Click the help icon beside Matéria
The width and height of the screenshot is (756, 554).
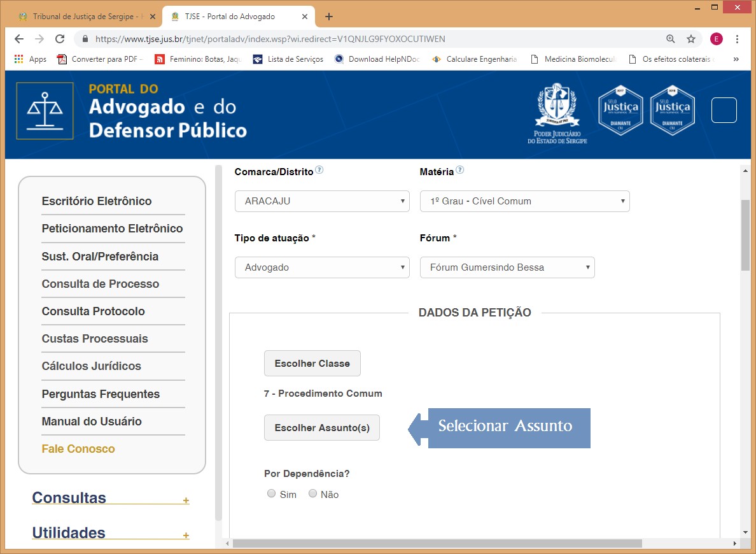(x=460, y=170)
